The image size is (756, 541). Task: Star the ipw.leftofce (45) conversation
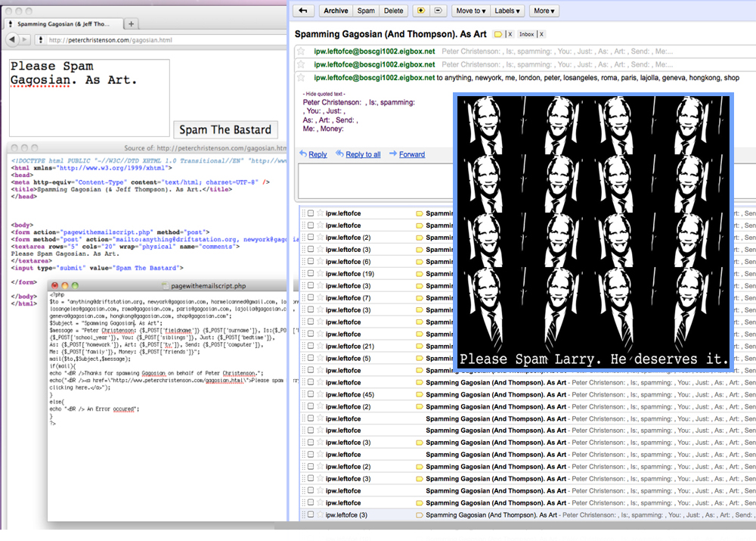(x=320, y=393)
